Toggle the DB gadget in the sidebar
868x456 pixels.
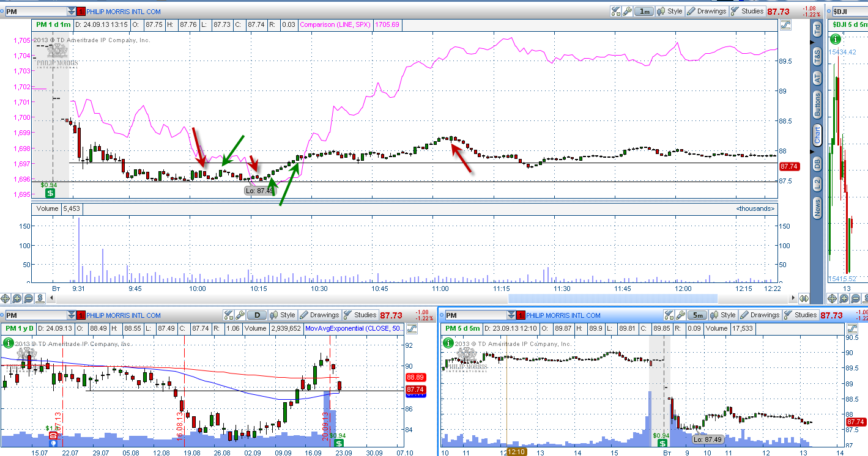click(817, 163)
